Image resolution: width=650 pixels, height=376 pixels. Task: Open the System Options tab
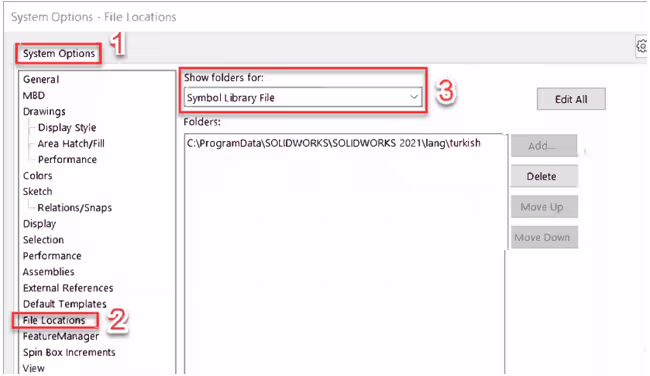[x=58, y=54]
